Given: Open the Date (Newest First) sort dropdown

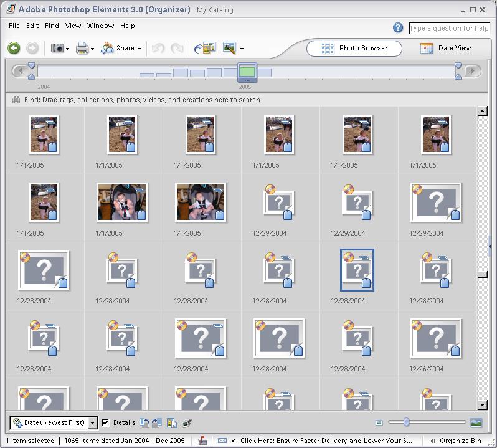Looking at the screenshot, I should point(92,423).
